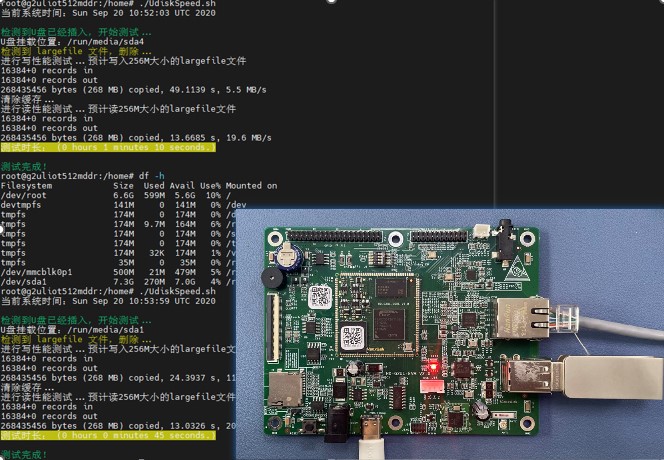Viewport: 664px width, 460px height.
Task: Click the Ethernet port in the board photo
Action: [x=522, y=318]
